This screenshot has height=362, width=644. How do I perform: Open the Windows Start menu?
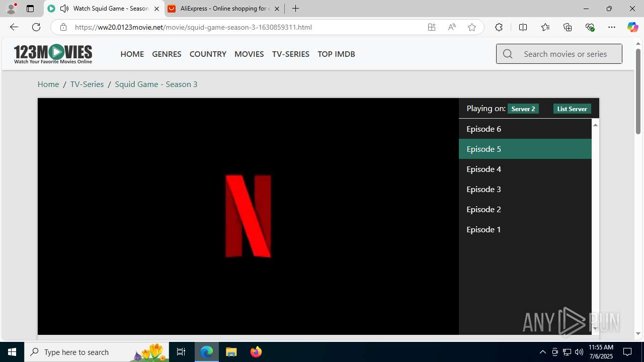tap(12, 352)
